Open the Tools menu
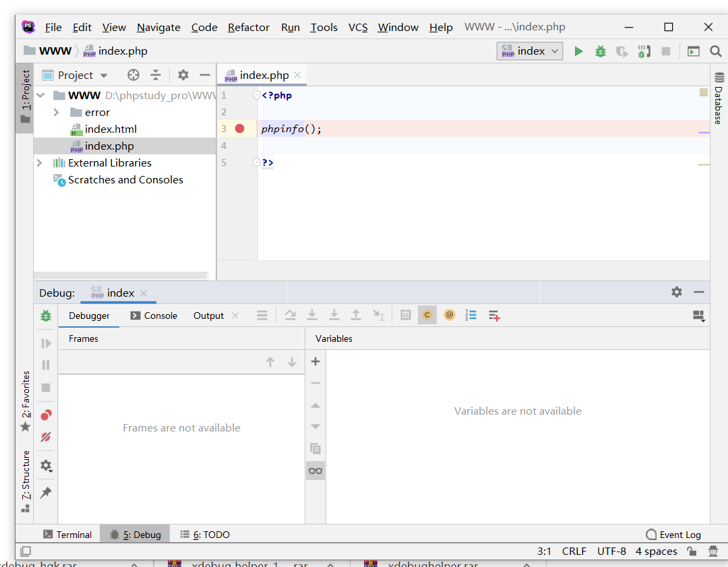This screenshot has height=567, width=728. 324,28
